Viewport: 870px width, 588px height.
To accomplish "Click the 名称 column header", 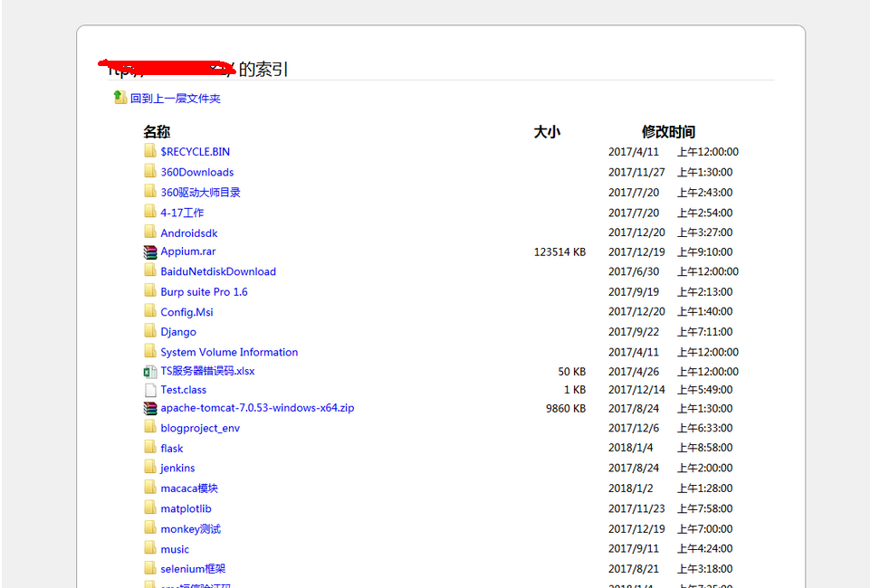I will (x=157, y=132).
